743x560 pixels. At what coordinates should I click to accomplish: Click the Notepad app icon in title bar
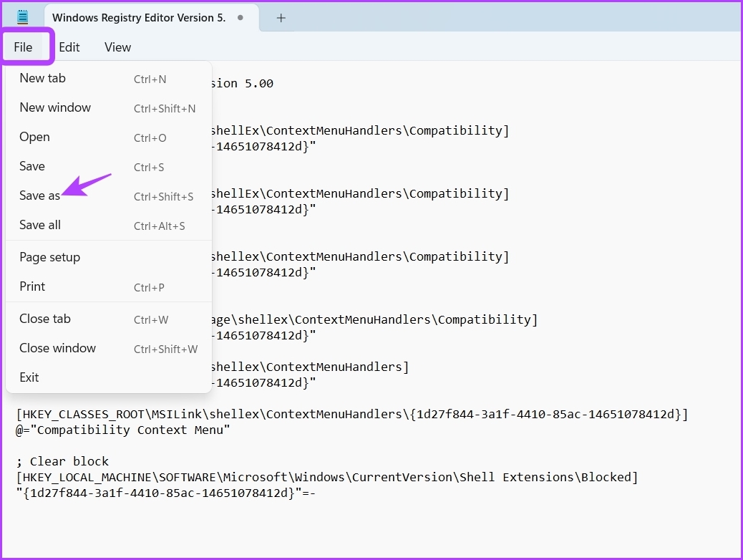click(x=22, y=17)
